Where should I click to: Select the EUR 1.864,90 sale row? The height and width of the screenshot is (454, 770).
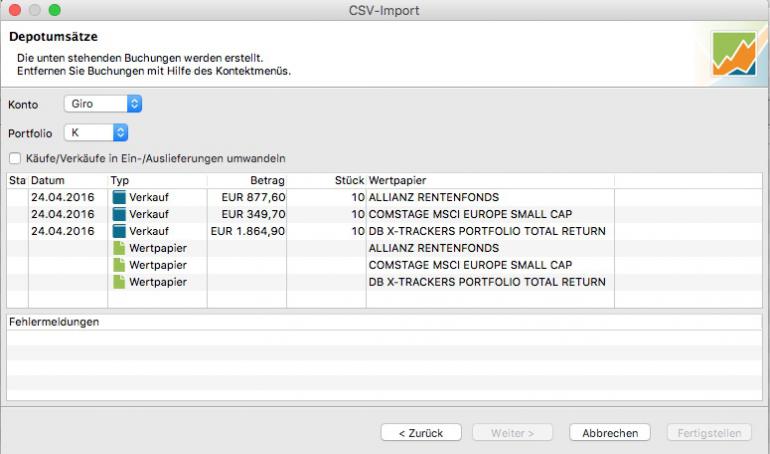click(x=247, y=231)
